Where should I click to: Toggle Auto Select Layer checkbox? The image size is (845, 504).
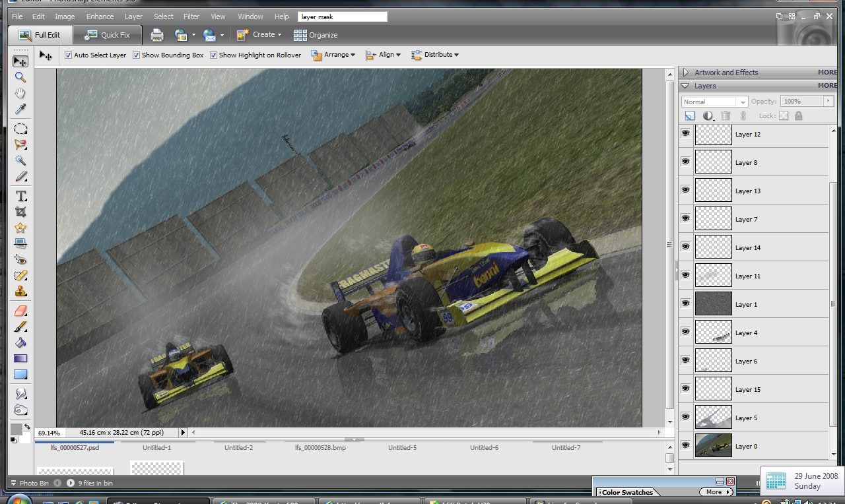pyautogui.click(x=68, y=55)
